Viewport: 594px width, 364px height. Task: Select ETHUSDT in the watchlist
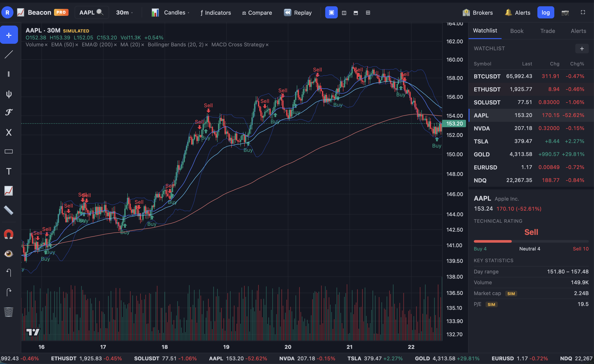(x=531, y=89)
